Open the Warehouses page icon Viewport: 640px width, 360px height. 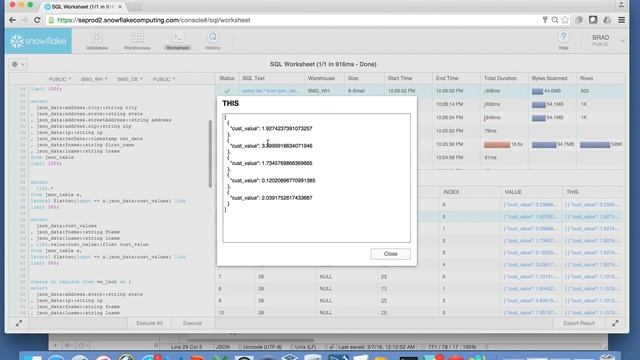point(137,40)
